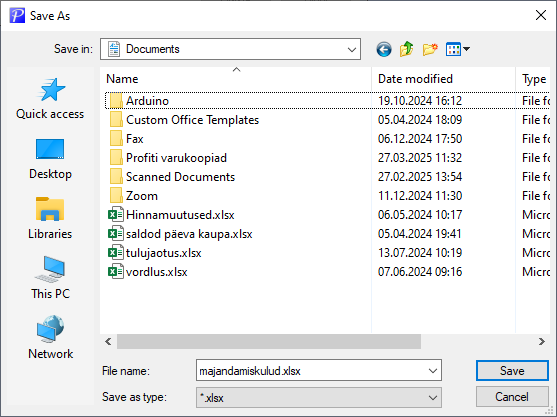Open the Save as type dropdown
The image size is (557, 417).
tap(319, 397)
